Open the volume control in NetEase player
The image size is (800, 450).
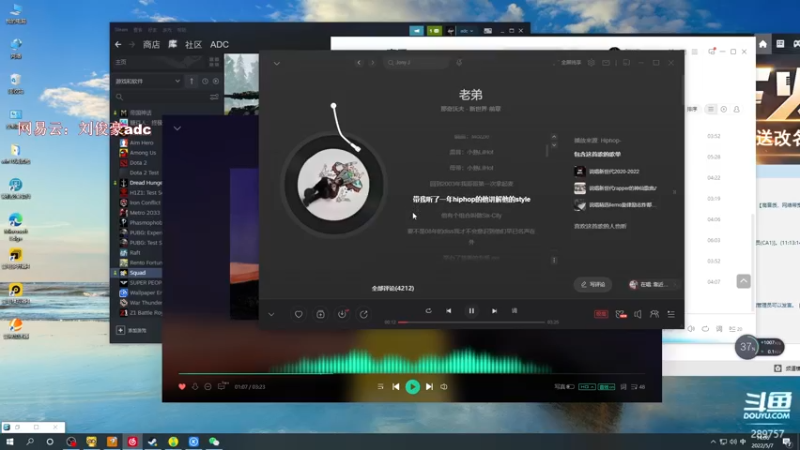point(638,314)
